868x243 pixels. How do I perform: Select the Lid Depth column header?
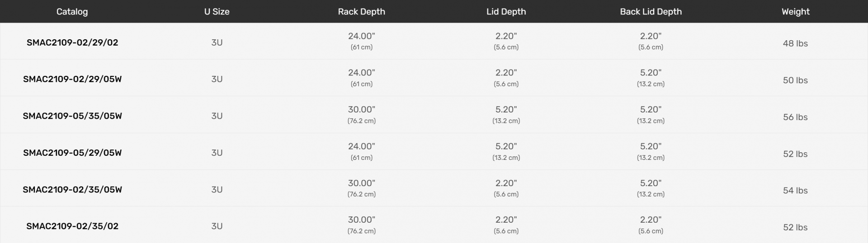coord(506,12)
